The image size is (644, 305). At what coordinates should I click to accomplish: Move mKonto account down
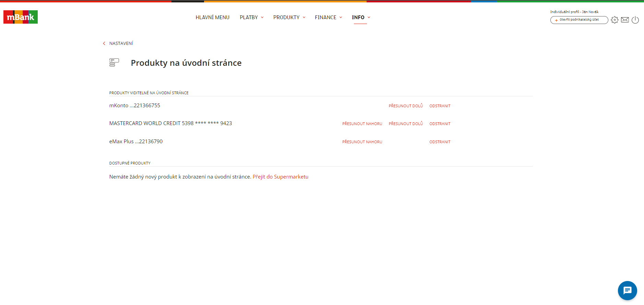pos(406,106)
